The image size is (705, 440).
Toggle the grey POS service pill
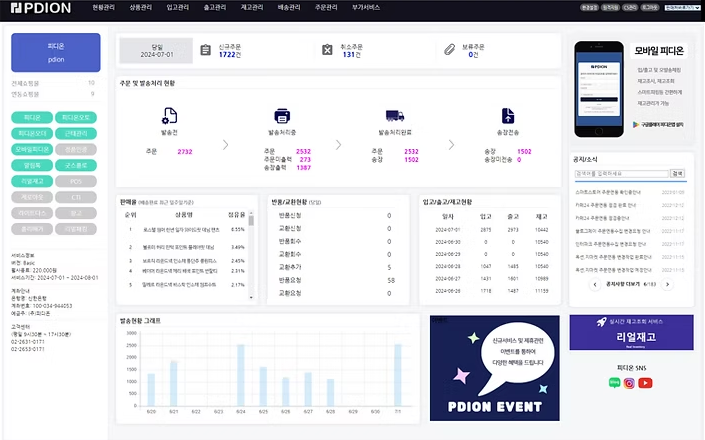click(x=76, y=181)
